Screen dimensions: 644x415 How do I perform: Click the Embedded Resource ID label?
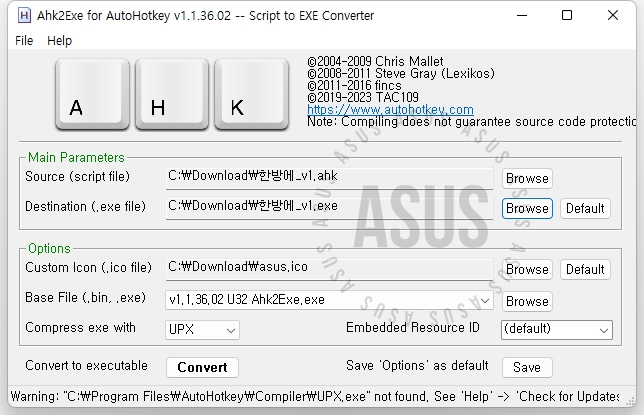tap(413, 327)
